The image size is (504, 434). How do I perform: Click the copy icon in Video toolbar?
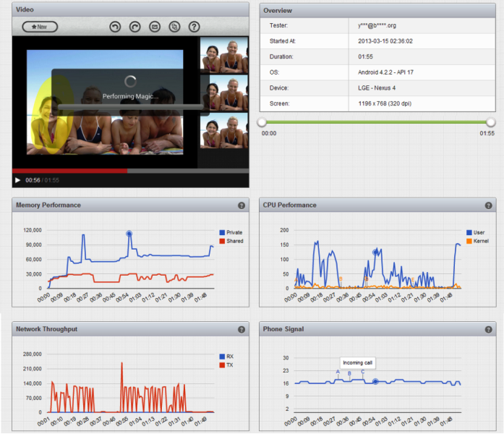click(x=174, y=27)
